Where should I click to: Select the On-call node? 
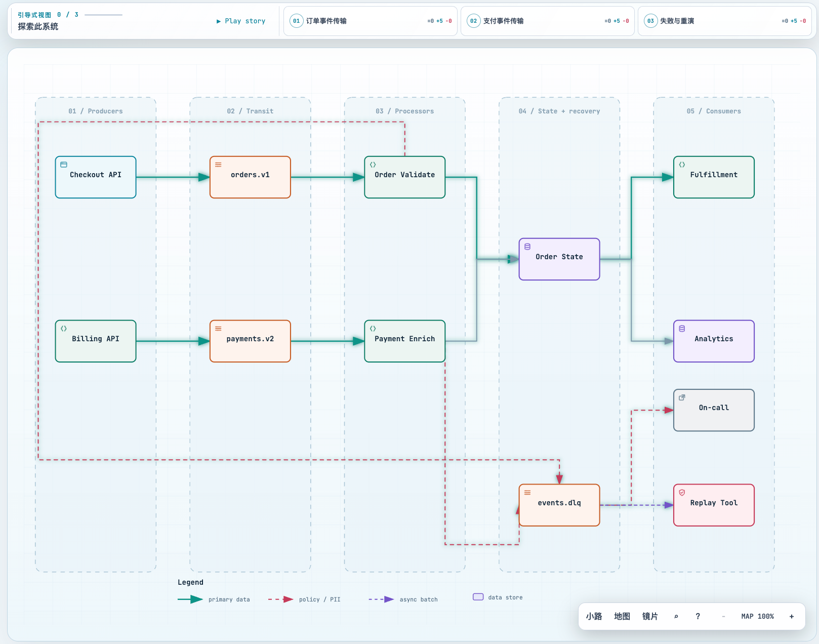[714, 410]
